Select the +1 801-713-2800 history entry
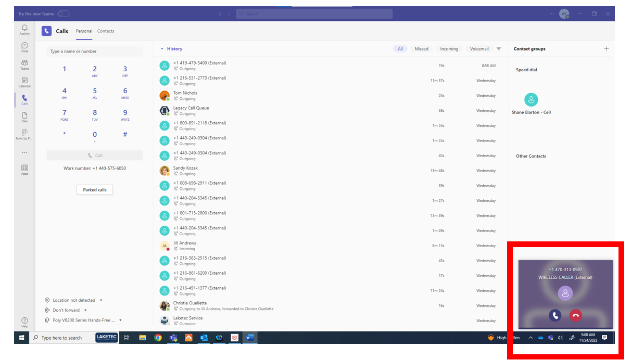644x360 pixels. click(331, 216)
